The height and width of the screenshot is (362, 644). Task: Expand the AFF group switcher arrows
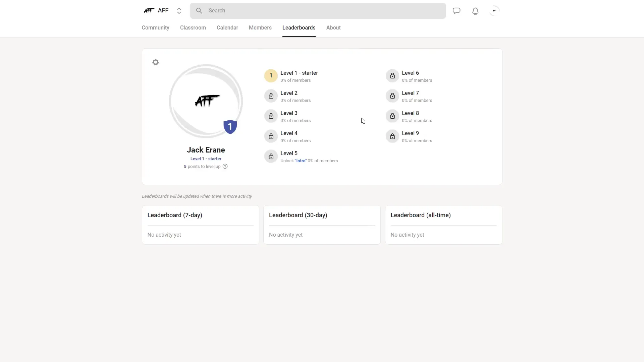[x=179, y=11]
